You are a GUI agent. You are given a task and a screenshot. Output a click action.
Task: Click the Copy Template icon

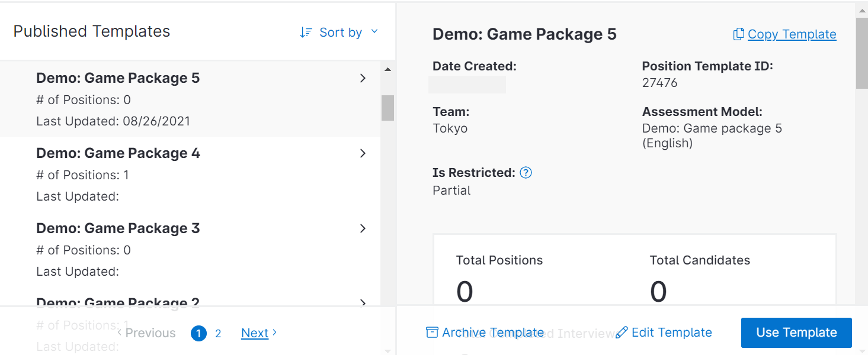pyautogui.click(x=738, y=34)
